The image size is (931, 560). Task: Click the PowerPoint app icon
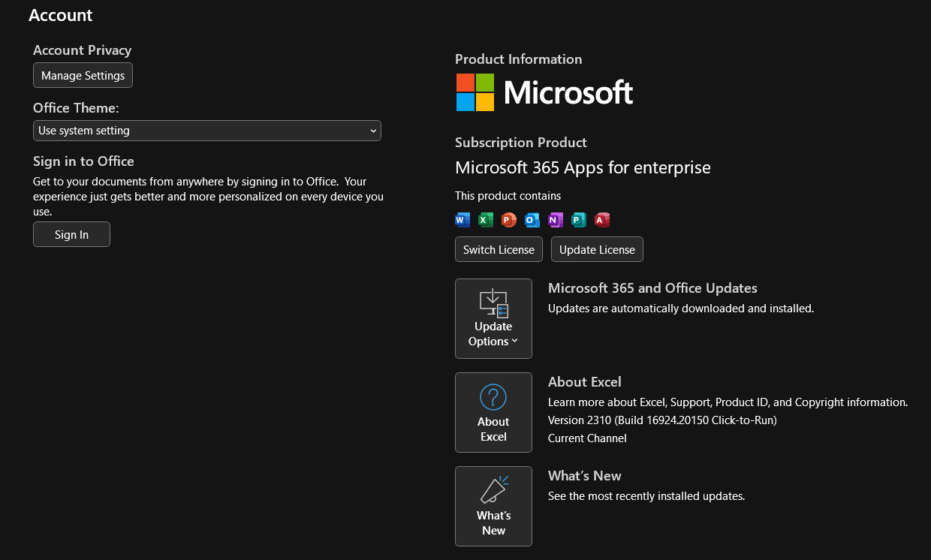coord(509,220)
